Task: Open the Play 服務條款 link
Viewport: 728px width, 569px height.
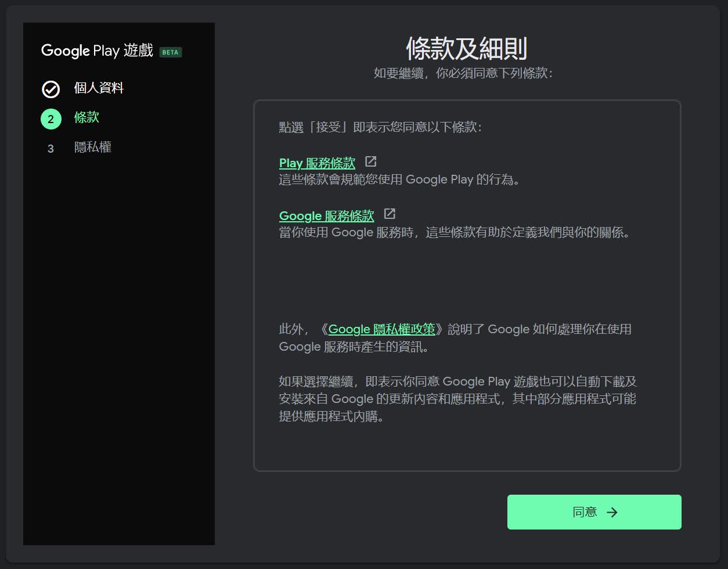Action: pos(317,163)
